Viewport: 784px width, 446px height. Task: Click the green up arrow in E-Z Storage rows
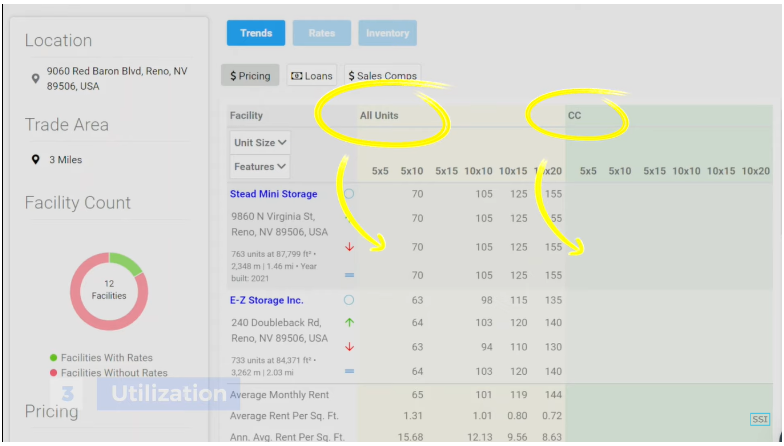[x=350, y=322]
